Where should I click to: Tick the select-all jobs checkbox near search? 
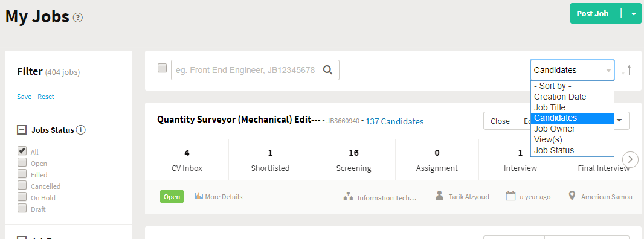point(163,68)
